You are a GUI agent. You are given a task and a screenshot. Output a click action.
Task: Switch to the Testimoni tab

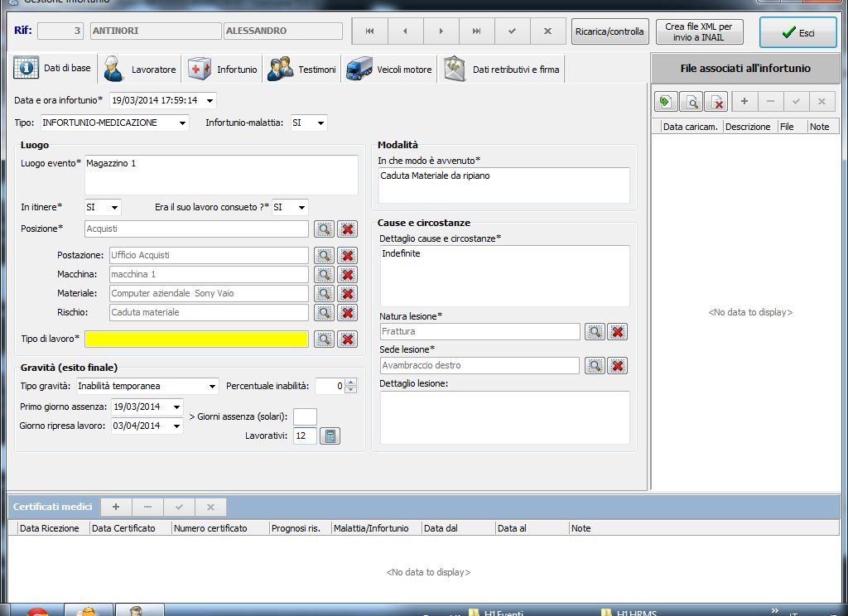[302, 70]
